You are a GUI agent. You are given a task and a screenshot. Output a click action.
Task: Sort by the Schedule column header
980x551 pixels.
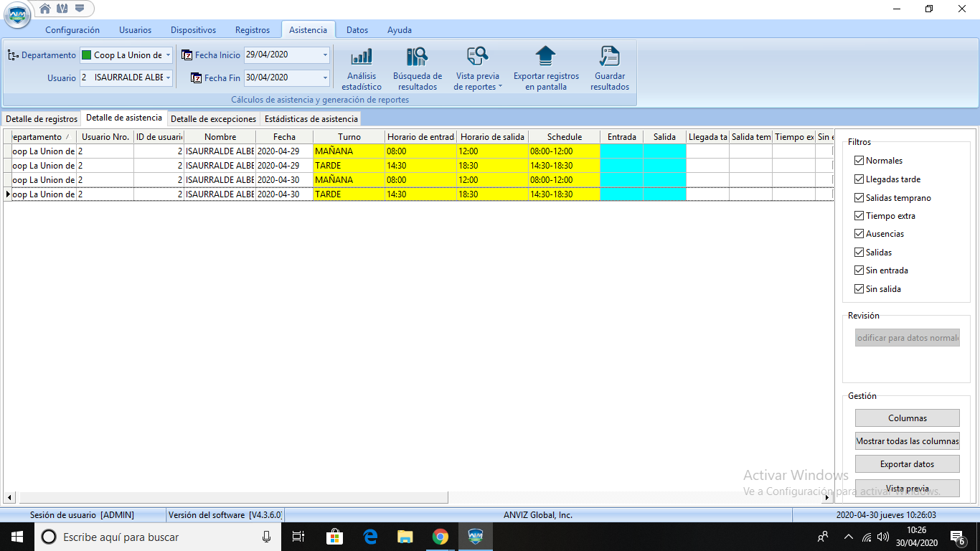click(565, 136)
